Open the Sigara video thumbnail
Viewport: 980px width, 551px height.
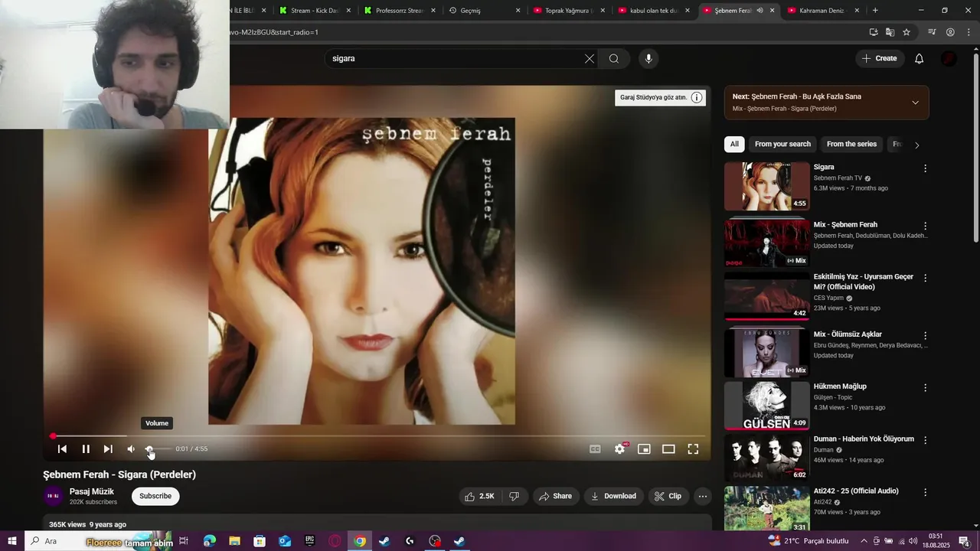766,186
